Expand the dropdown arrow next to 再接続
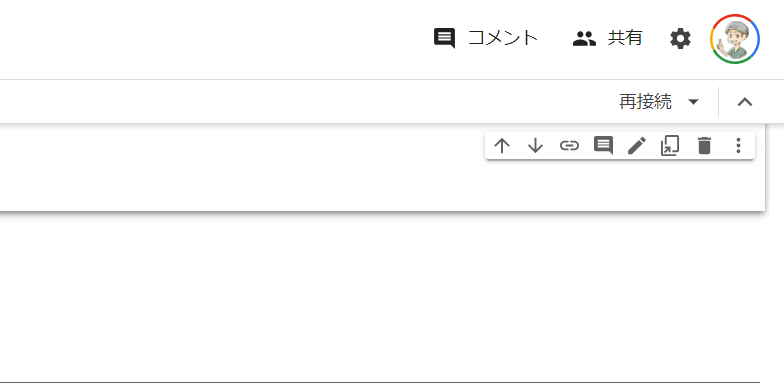784x388 pixels. click(693, 102)
